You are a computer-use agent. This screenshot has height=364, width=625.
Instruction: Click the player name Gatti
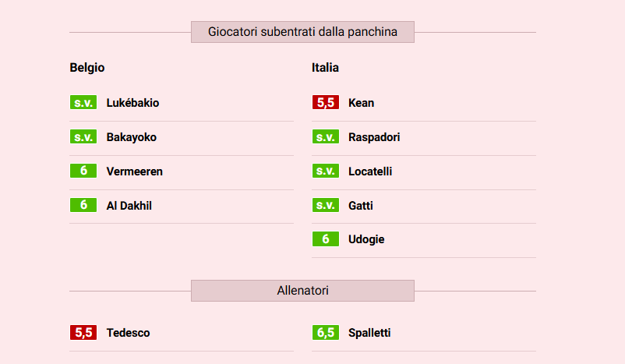coord(361,206)
